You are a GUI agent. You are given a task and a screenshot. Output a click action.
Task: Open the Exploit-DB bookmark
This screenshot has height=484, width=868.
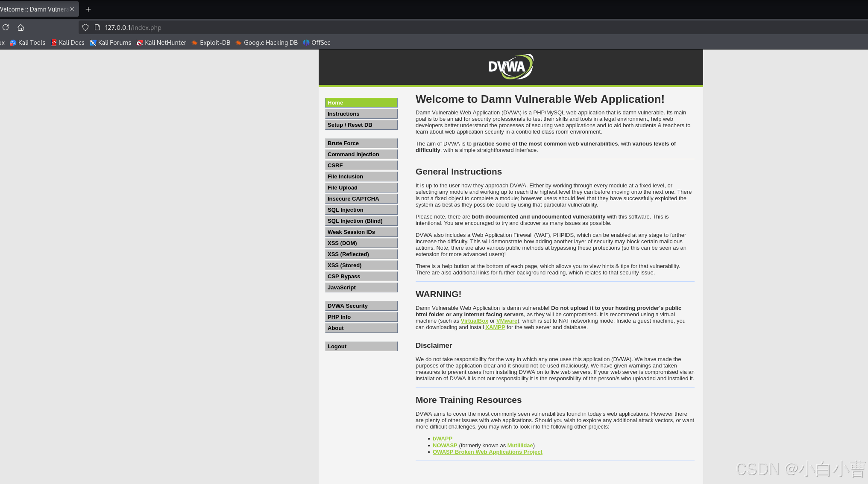pos(211,43)
